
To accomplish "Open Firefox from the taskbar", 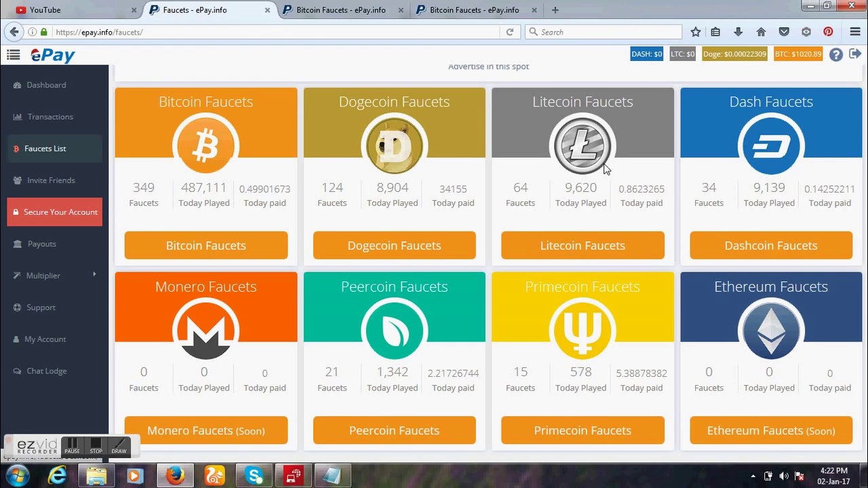I will click(x=175, y=476).
